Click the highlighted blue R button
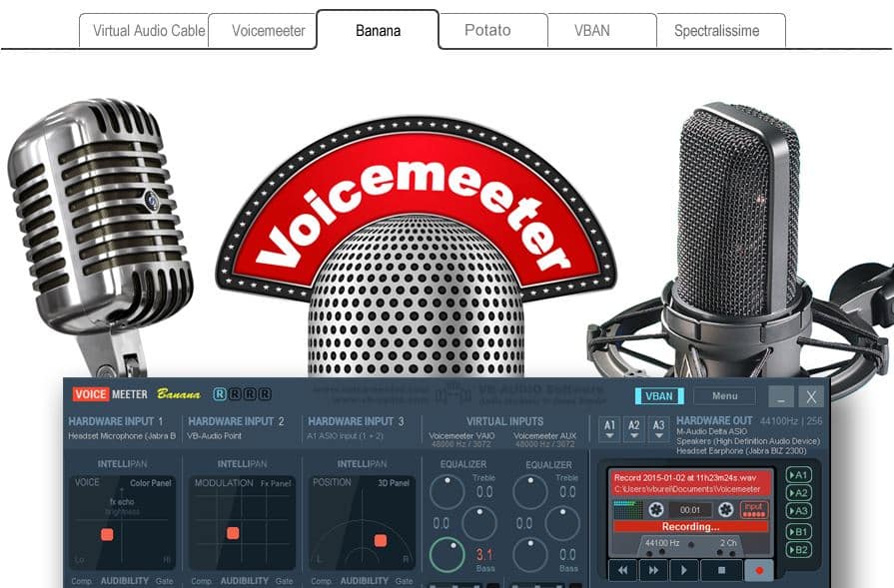This screenshot has height=588, width=894. point(220,394)
